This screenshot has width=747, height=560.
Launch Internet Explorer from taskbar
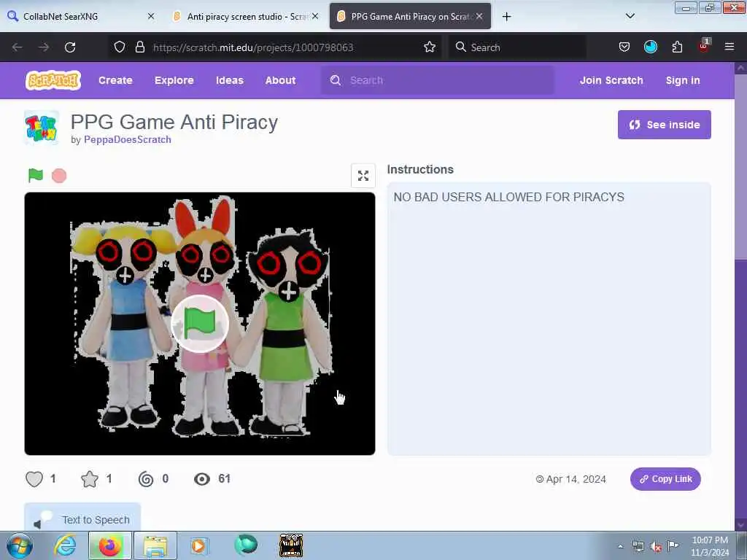coord(65,545)
